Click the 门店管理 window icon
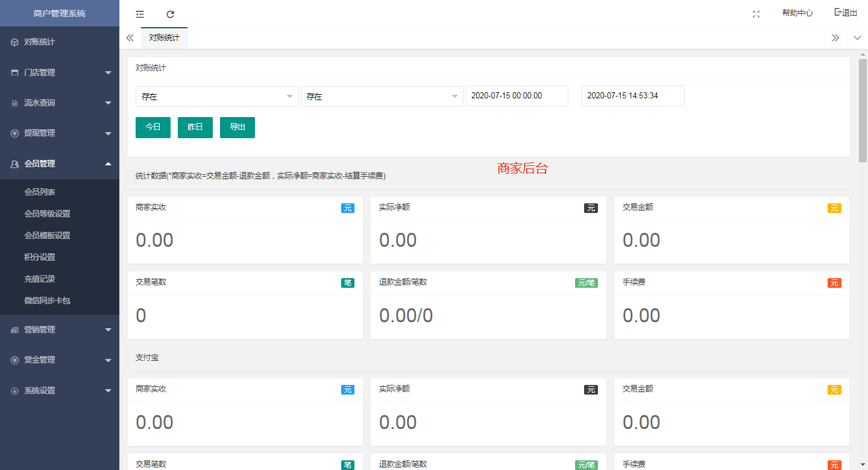The height and width of the screenshot is (470, 868). [14, 72]
